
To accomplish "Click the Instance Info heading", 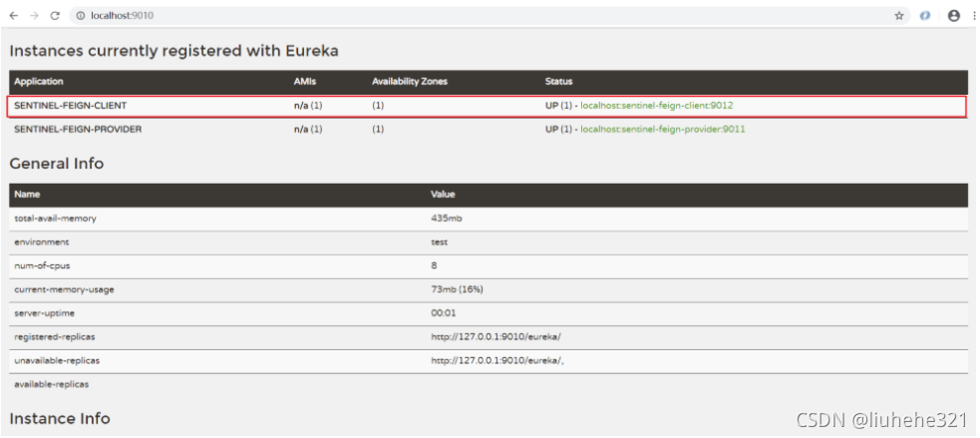I will click(x=60, y=418).
